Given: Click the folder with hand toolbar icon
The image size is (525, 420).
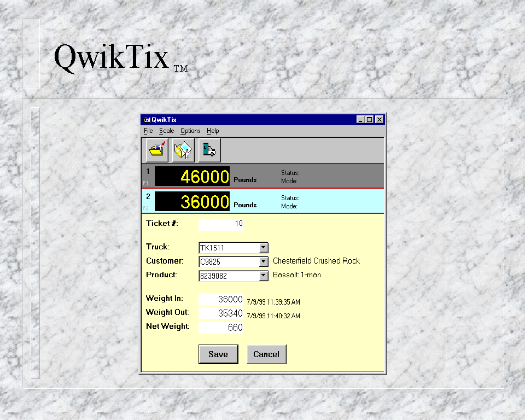Looking at the screenshot, I should (x=183, y=150).
